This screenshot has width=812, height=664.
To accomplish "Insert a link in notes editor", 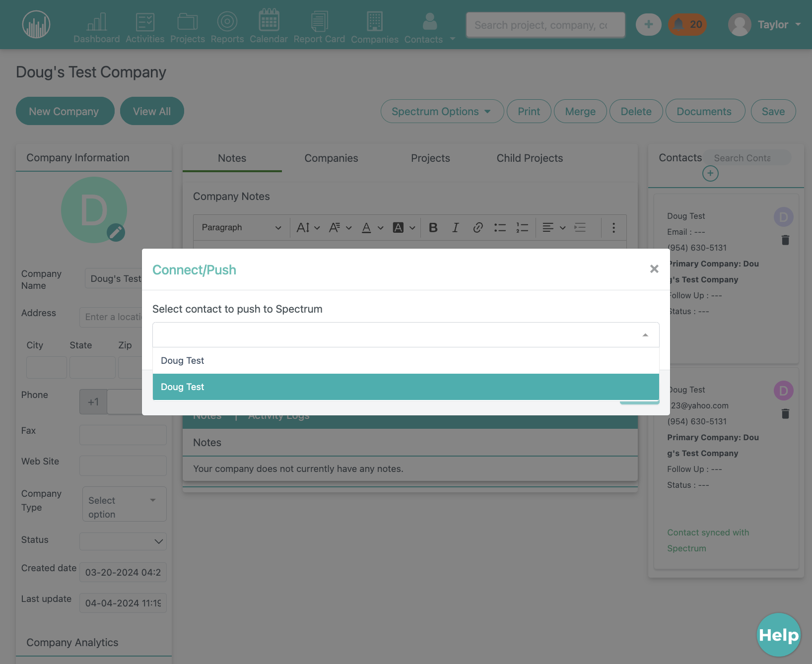I will point(477,227).
